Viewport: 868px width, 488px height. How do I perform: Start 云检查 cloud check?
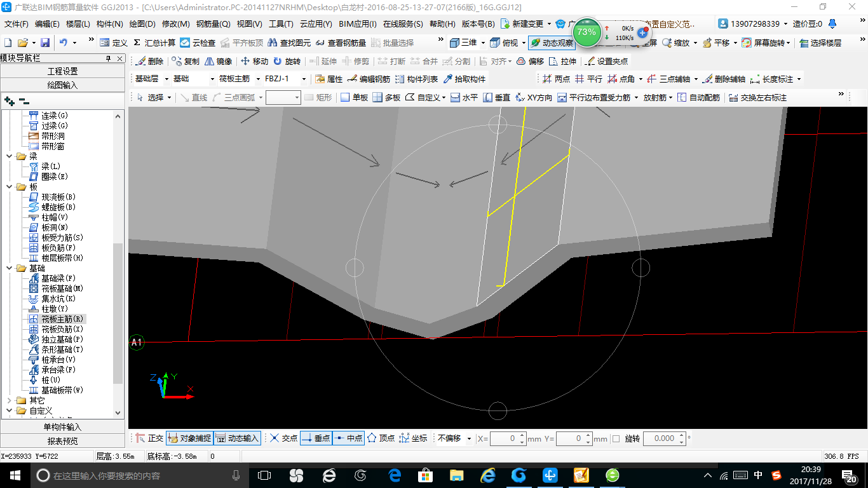[198, 43]
